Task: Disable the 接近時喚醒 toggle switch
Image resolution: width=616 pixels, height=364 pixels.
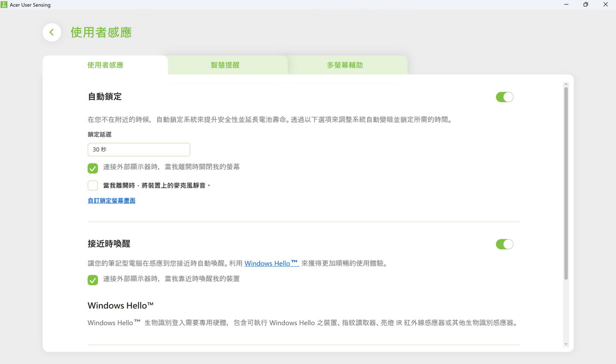Action: coord(504,245)
